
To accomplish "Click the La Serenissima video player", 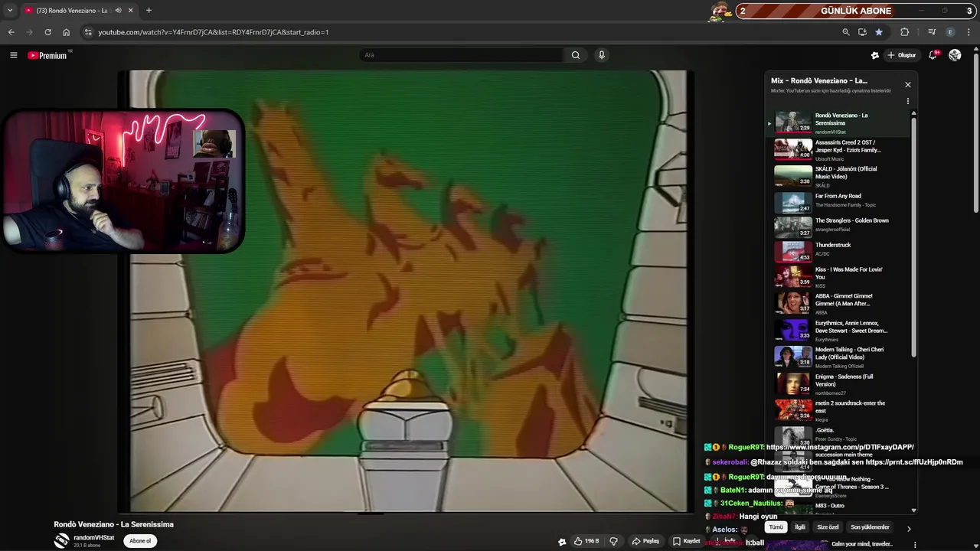I will pyautogui.click(x=406, y=291).
